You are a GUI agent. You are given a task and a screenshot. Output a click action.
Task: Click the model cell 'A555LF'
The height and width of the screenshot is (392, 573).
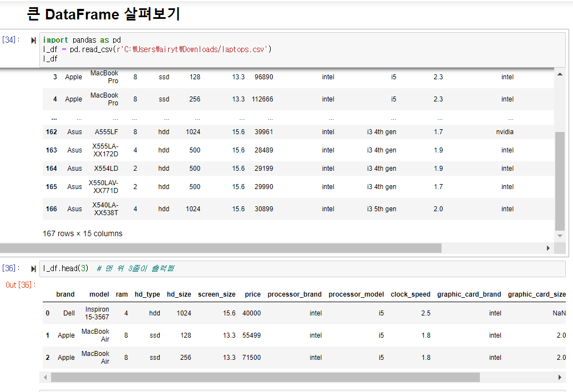coord(107,132)
